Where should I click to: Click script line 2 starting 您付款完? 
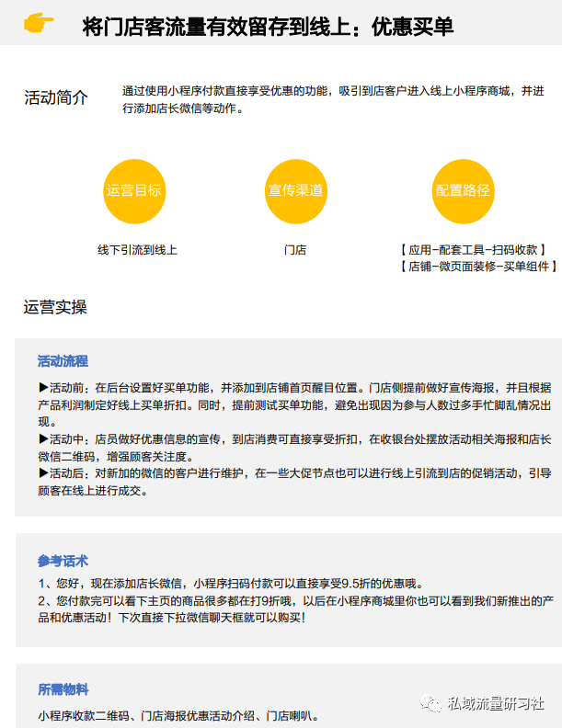click(296, 609)
